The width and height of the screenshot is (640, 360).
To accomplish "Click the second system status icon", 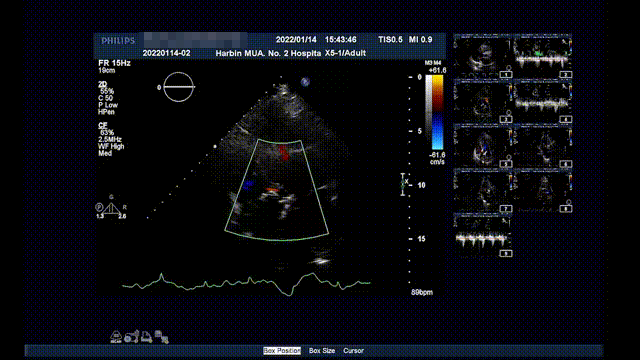I will [x=131, y=337].
